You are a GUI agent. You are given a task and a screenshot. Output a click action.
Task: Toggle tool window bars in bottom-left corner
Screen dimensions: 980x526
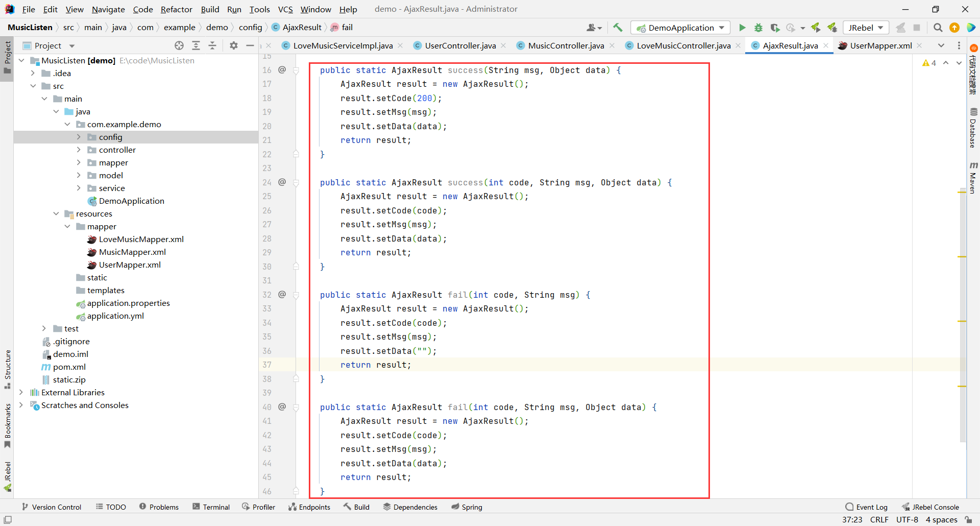[x=8, y=520]
